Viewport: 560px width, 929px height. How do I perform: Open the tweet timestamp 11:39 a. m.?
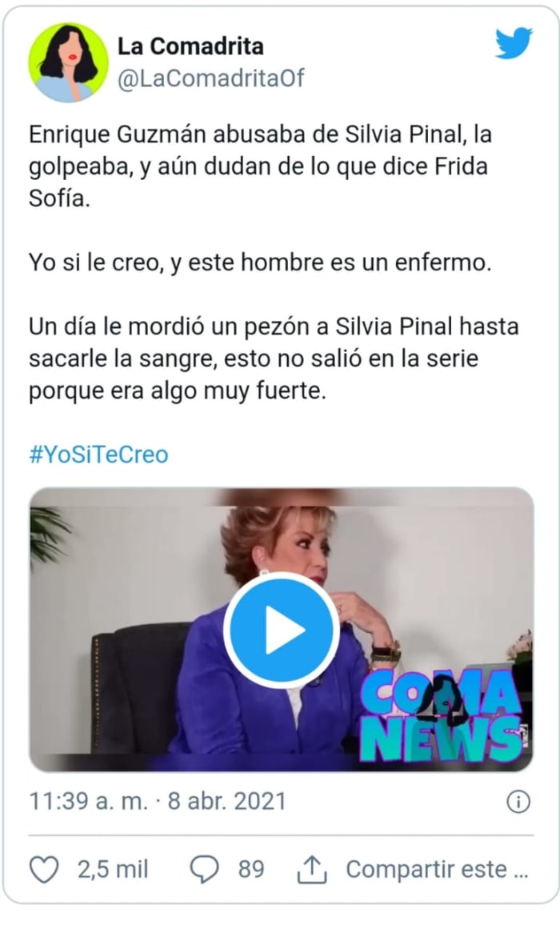click(x=88, y=801)
